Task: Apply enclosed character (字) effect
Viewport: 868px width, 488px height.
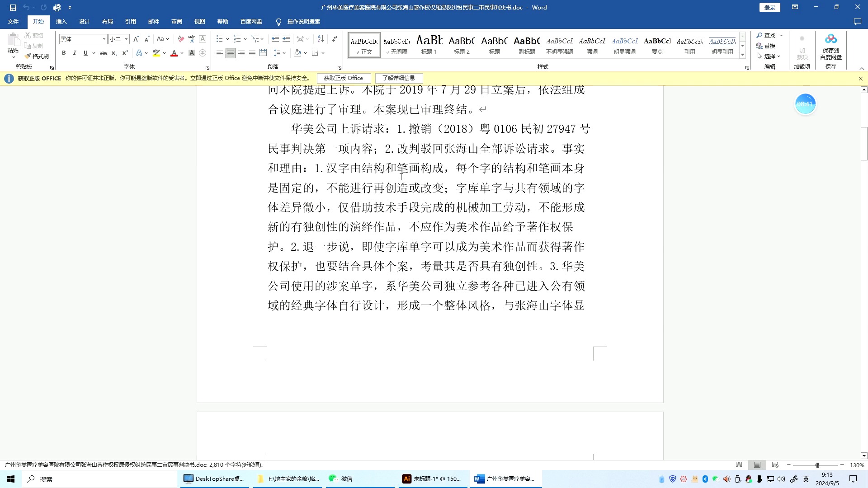Action: (x=203, y=53)
